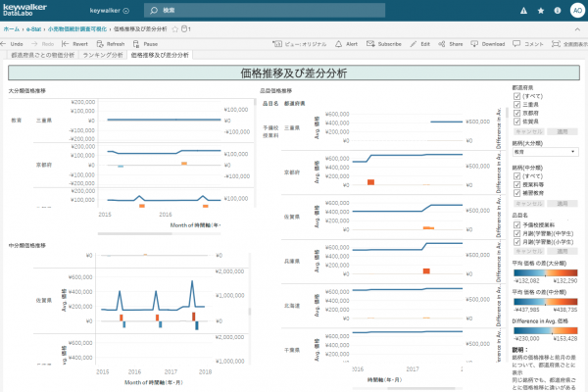The width and height of the screenshot is (588, 392).
Task: Click horizontal scrollbar under the 品目価格推移 chart
Action: point(420,388)
